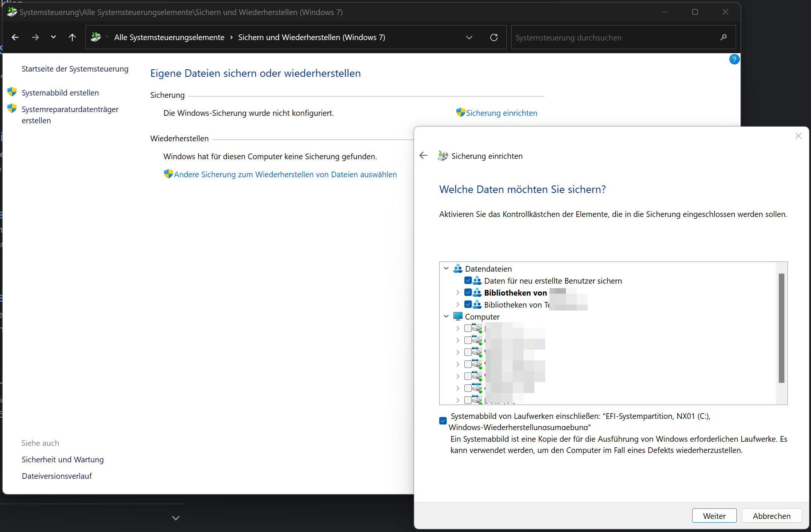Click the Control Panel icon in address bar
The width and height of the screenshot is (811, 532).
[96, 37]
